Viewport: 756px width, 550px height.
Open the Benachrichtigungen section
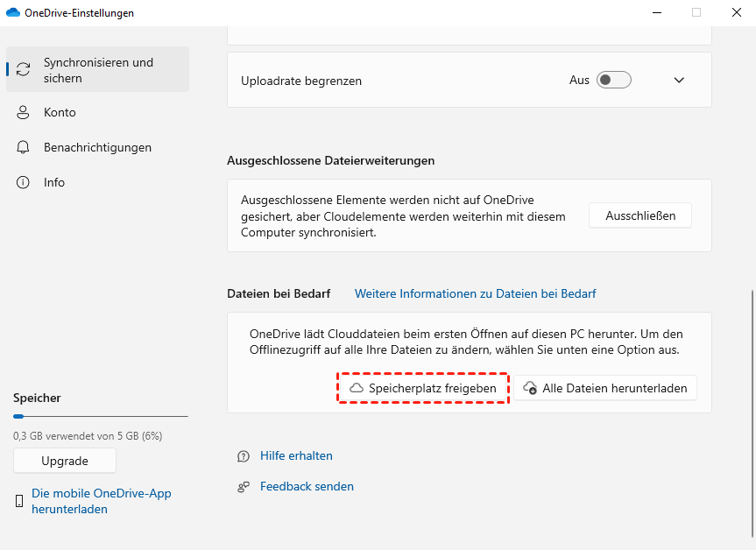[x=97, y=148]
